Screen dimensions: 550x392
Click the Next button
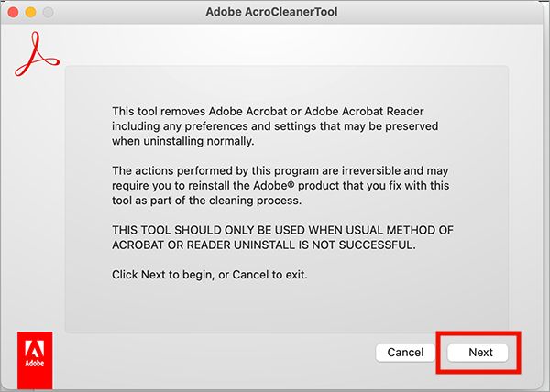[480, 353]
